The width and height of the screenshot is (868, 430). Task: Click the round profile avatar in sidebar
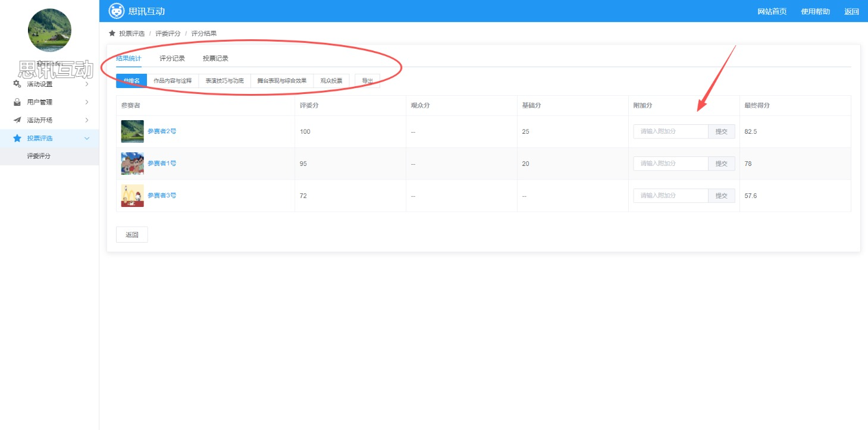pos(49,30)
